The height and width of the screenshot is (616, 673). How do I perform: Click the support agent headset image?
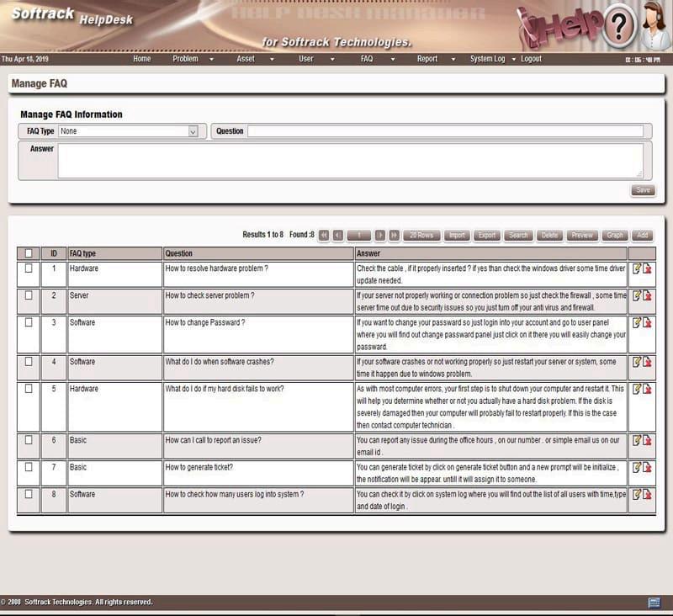pyautogui.click(x=655, y=26)
